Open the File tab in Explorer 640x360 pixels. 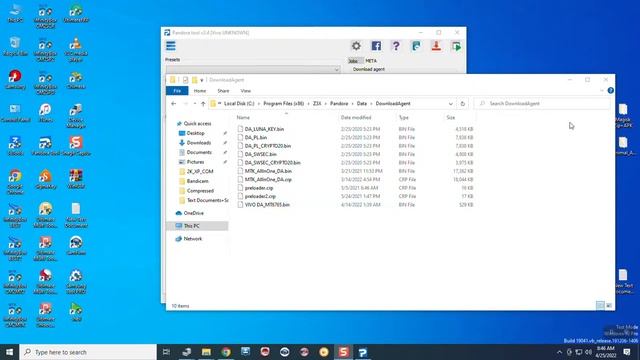pyautogui.click(x=177, y=91)
